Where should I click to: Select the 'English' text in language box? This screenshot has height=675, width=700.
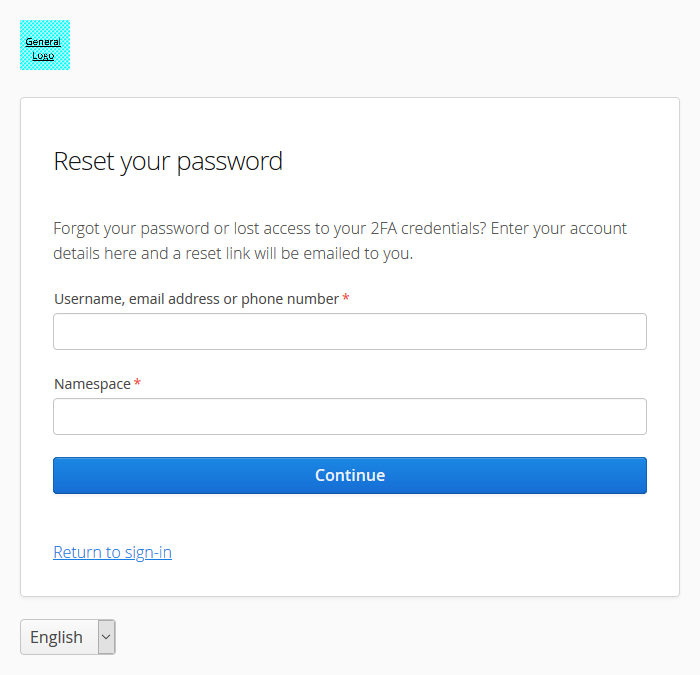point(56,637)
